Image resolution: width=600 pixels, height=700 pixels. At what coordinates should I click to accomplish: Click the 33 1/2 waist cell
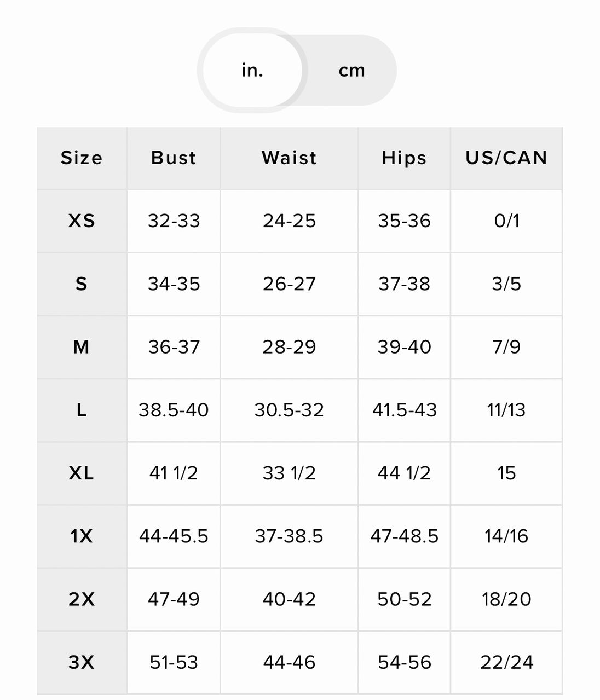(289, 473)
